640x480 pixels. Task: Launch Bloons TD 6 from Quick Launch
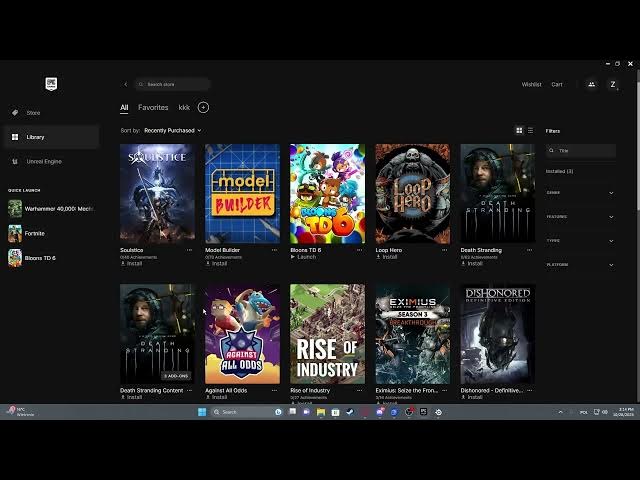pos(32,258)
